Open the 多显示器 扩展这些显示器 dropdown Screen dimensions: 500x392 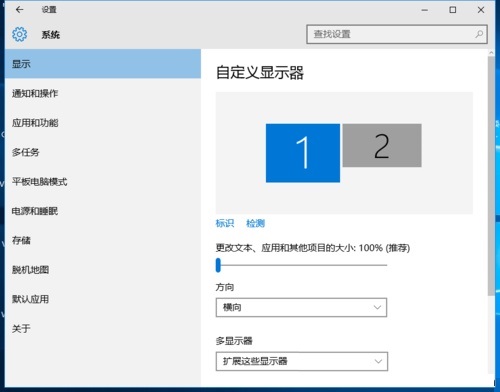[302, 361]
